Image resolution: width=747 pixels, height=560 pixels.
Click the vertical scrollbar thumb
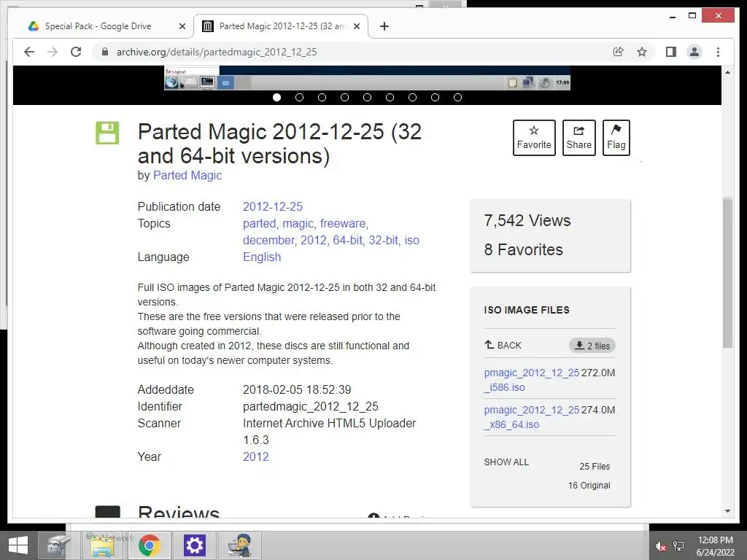pyautogui.click(x=727, y=273)
